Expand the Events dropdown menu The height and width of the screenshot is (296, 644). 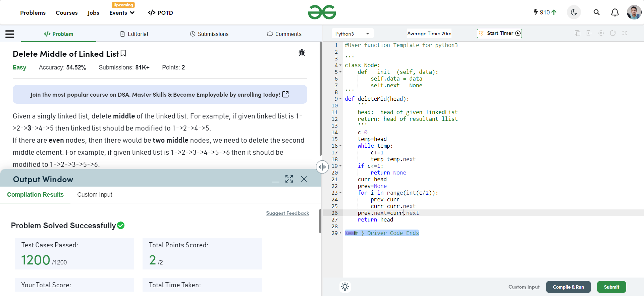click(x=122, y=13)
